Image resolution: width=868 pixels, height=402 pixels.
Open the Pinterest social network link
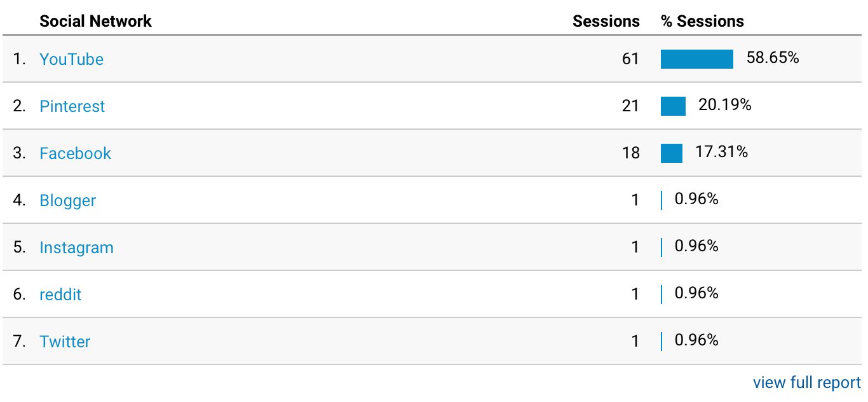pyautogui.click(x=72, y=106)
